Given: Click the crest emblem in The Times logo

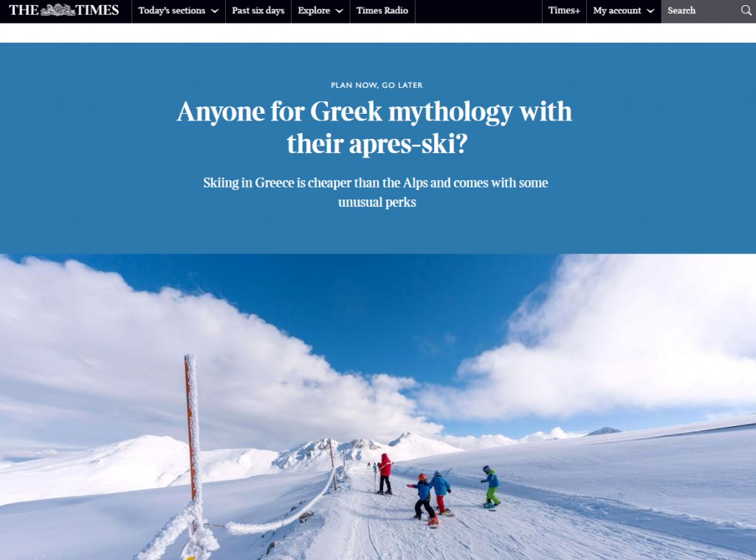Looking at the screenshot, I should [x=58, y=10].
